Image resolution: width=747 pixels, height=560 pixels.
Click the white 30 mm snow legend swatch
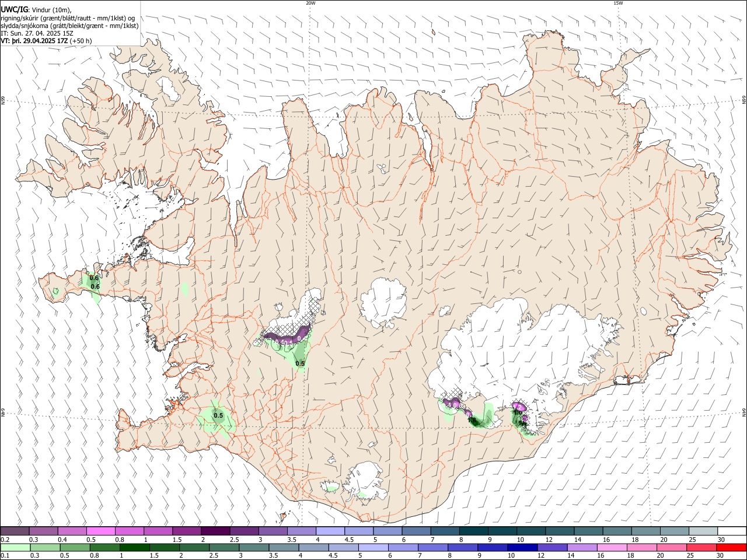(732, 531)
